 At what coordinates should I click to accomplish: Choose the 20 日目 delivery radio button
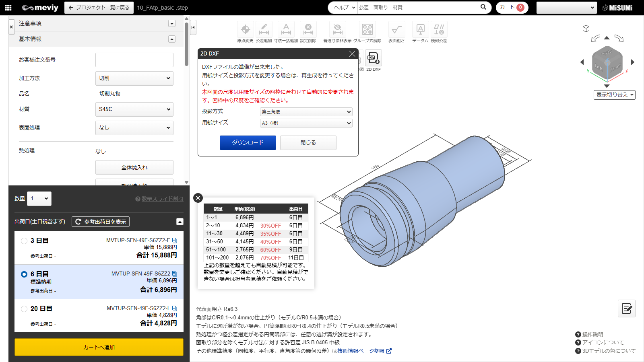(x=24, y=309)
